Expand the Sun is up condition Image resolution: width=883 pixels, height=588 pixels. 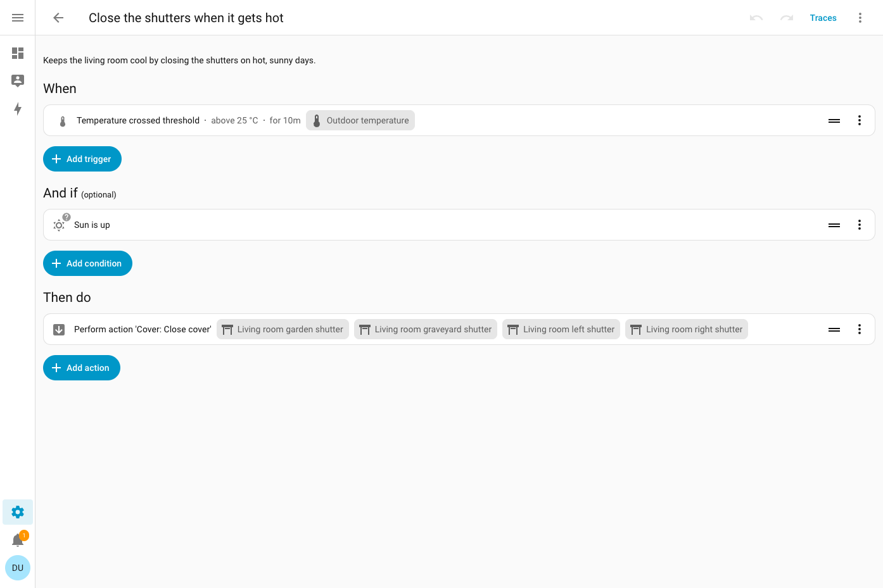coord(459,225)
